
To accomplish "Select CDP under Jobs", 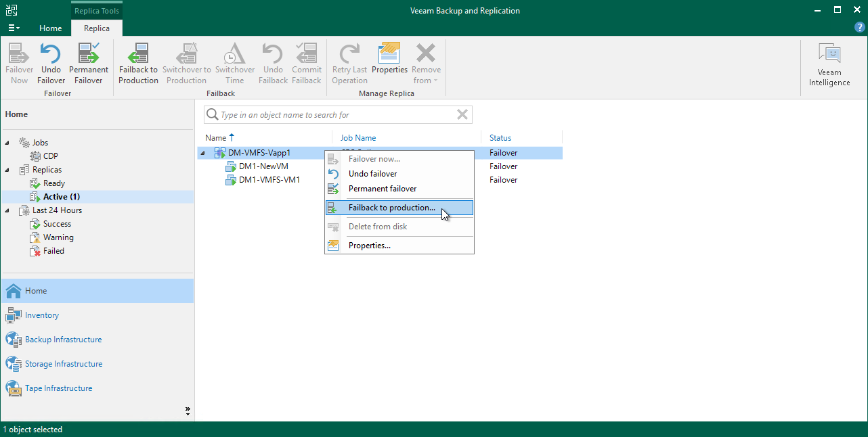I will click(x=51, y=156).
